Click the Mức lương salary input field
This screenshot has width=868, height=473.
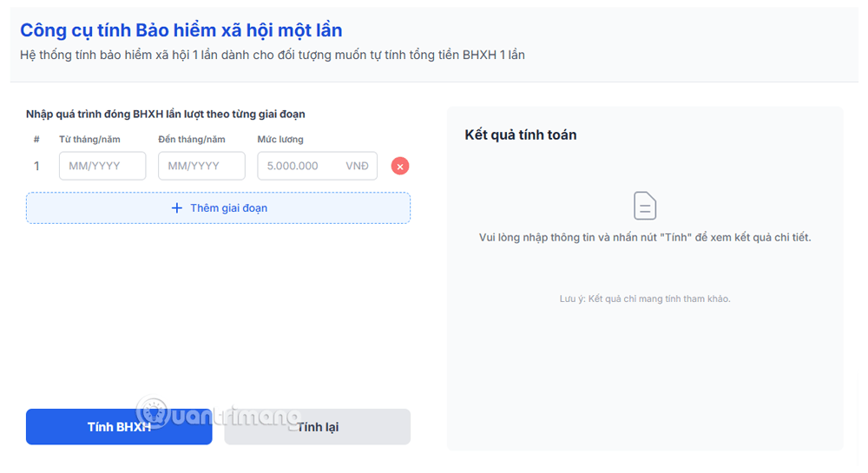click(x=317, y=166)
